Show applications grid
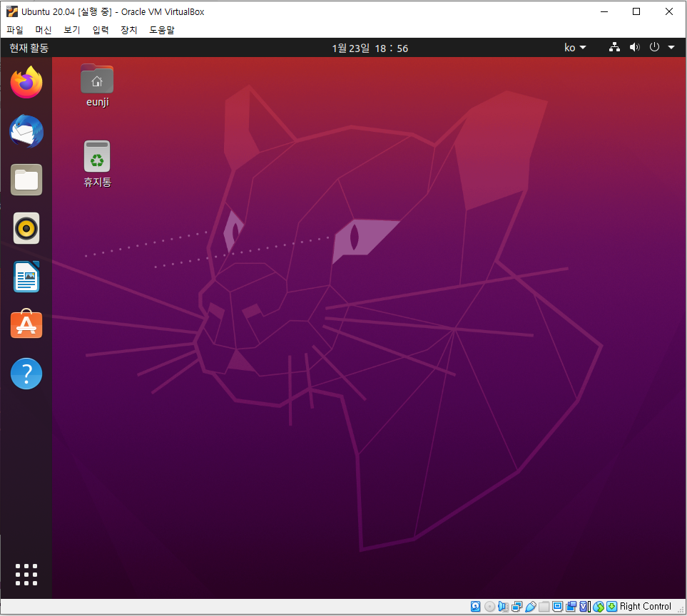Screen dimensions: 687x616 coord(26,575)
